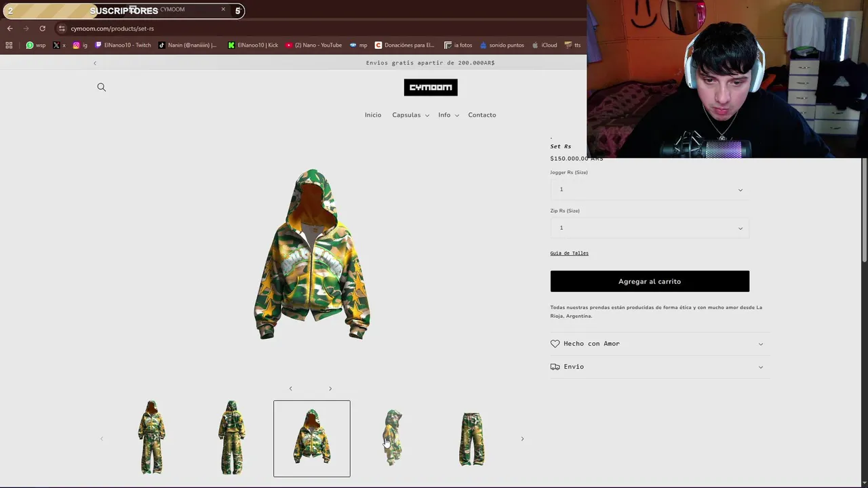Viewport: 868px width, 488px height.
Task: Open the apps grid icon in bookmarks bar
Action: pyautogui.click(x=9, y=45)
